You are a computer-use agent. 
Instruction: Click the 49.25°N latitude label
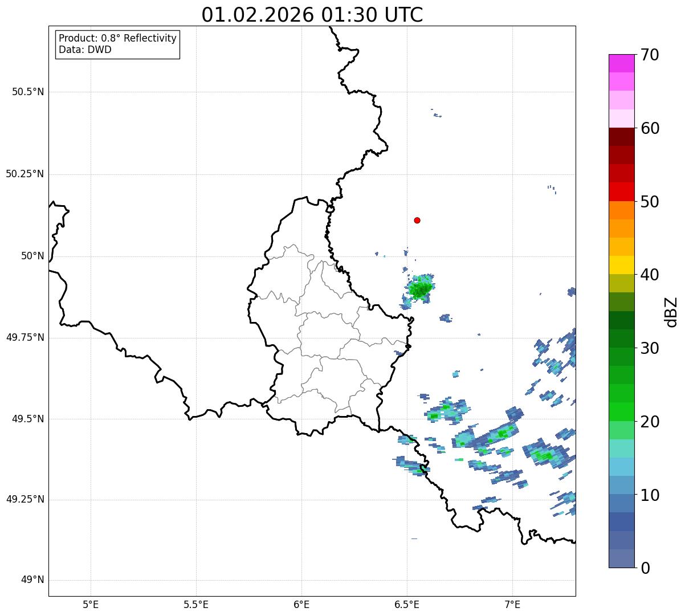[25, 499]
